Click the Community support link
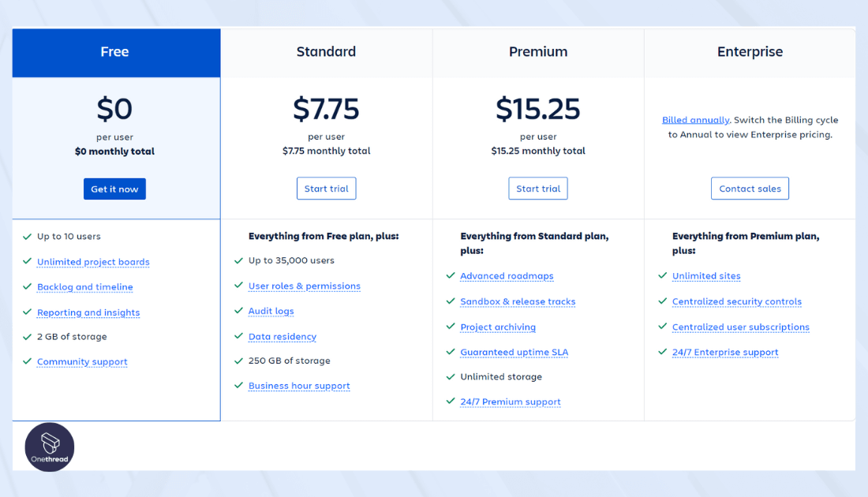The width and height of the screenshot is (868, 497). tap(82, 361)
